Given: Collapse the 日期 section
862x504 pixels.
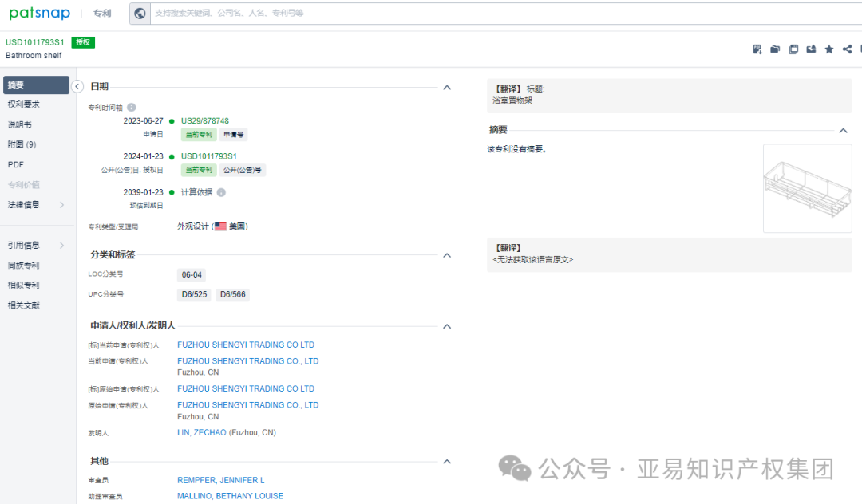Looking at the screenshot, I should pos(447,87).
